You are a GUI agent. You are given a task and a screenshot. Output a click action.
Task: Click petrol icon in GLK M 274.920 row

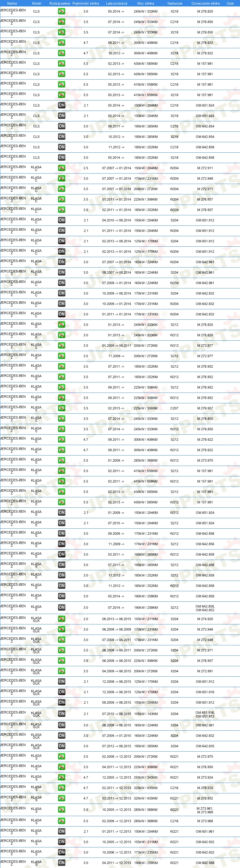pyautogui.click(x=62, y=619)
